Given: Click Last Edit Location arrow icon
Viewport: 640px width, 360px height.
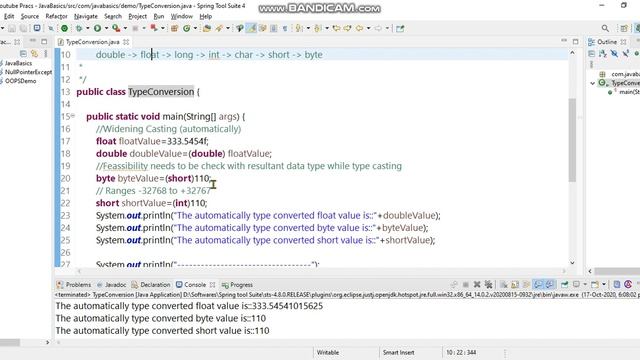Looking at the screenshot, I should click(x=336, y=28).
